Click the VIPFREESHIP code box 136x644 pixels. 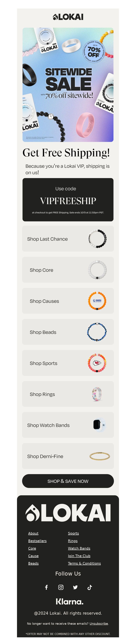pos(68,199)
